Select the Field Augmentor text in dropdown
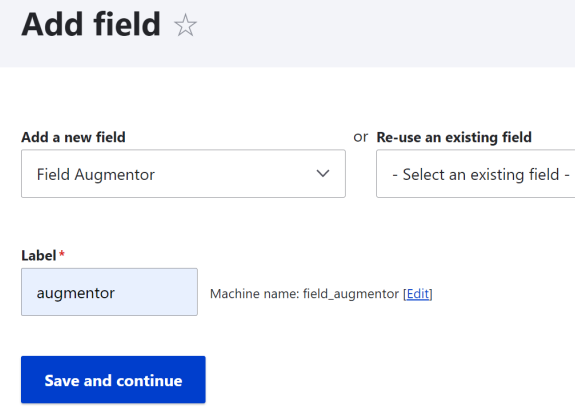The height and width of the screenshot is (418, 575). [96, 175]
